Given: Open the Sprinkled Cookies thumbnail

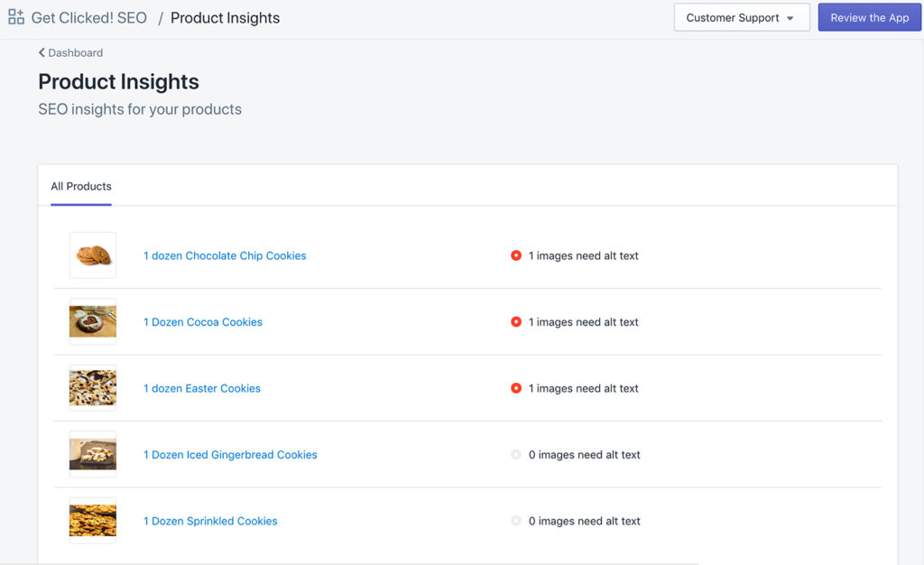Looking at the screenshot, I should click(93, 520).
